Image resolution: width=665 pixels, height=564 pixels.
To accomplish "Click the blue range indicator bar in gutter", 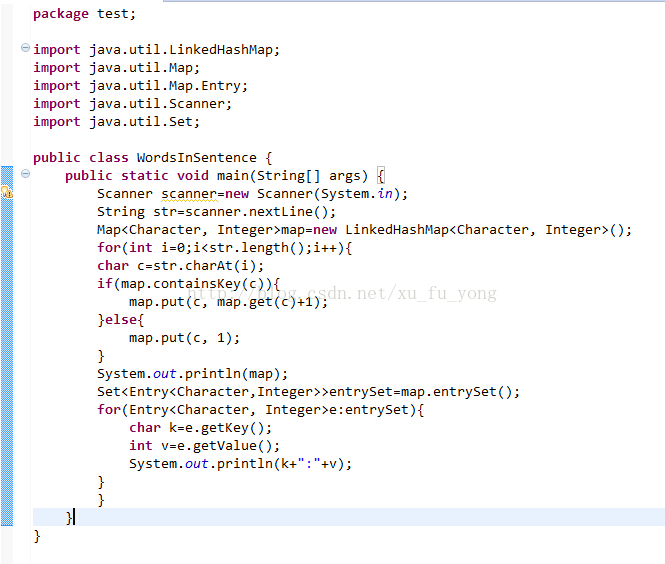I will 7,346.
